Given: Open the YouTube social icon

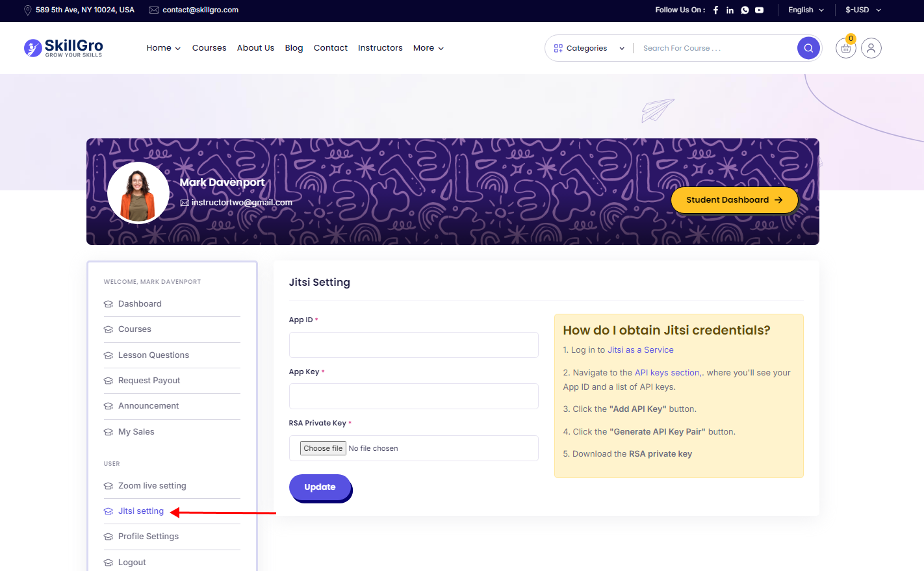Looking at the screenshot, I should [x=759, y=10].
